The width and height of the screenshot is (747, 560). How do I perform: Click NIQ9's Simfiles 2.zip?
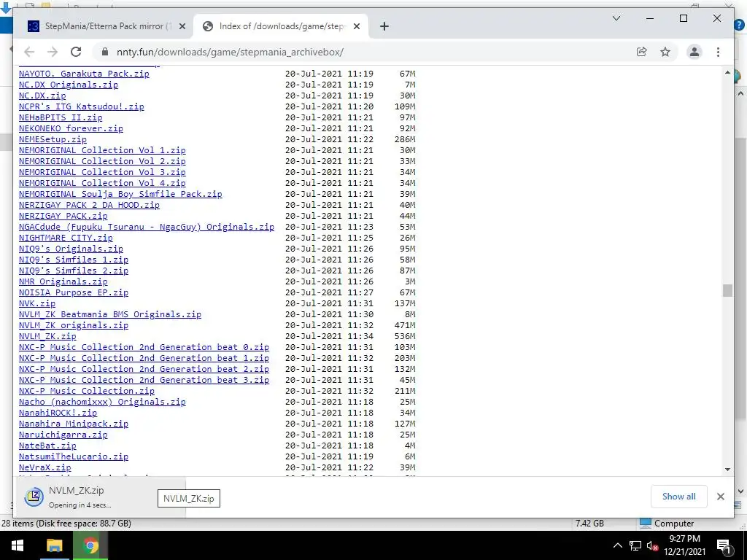[74, 271]
